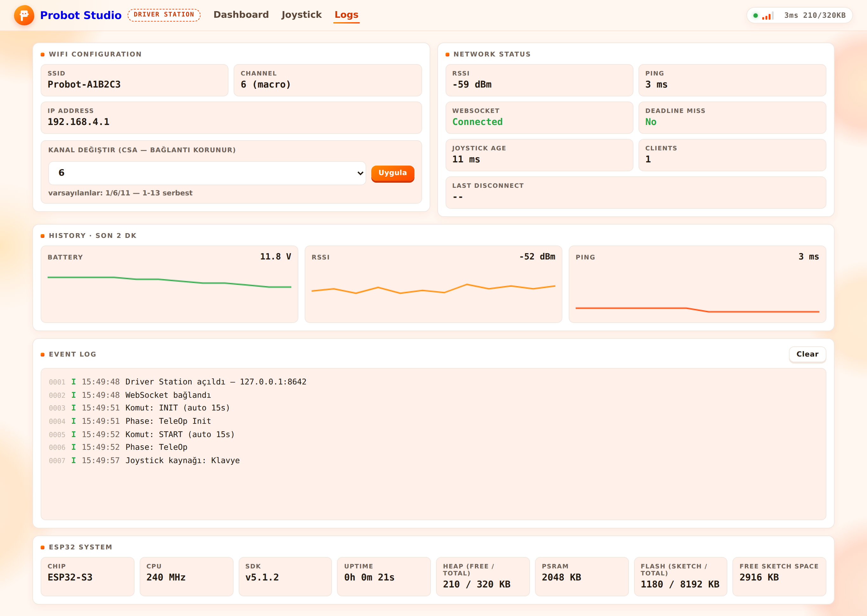This screenshot has width=867, height=616.
Task: Click the signal strength bars icon
Action: (x=768, y=16)
